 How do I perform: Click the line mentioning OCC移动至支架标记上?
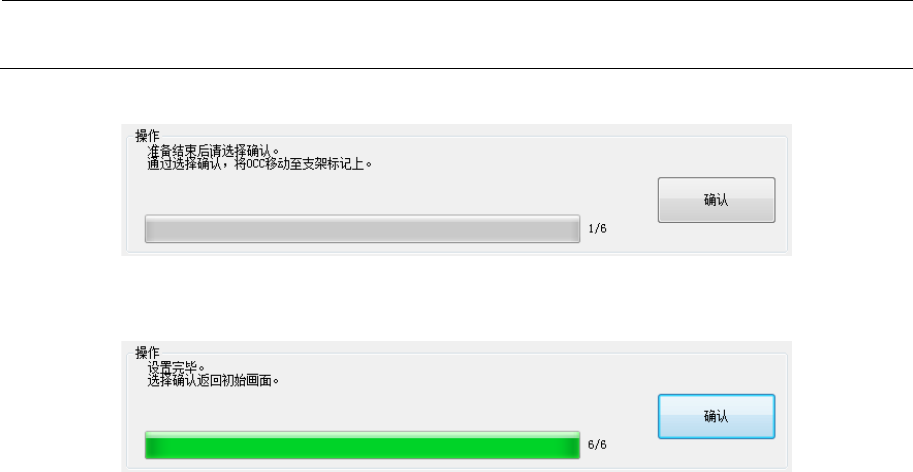coord(260,164)
